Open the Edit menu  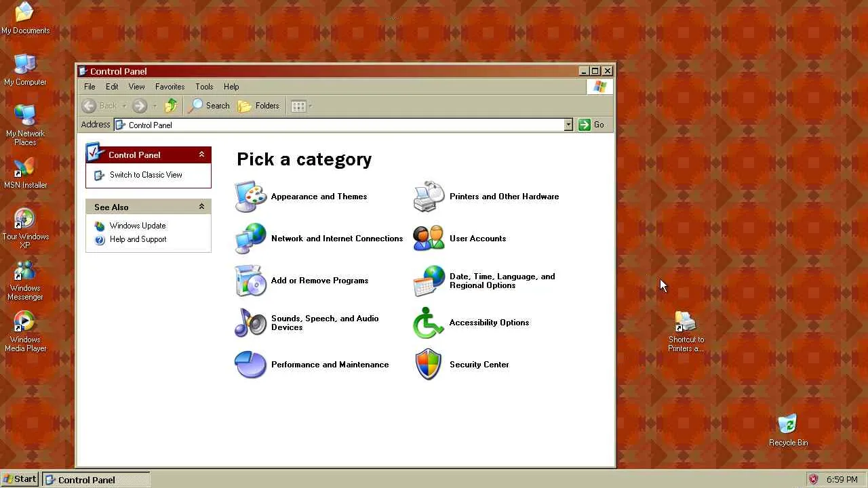point(112,87)
